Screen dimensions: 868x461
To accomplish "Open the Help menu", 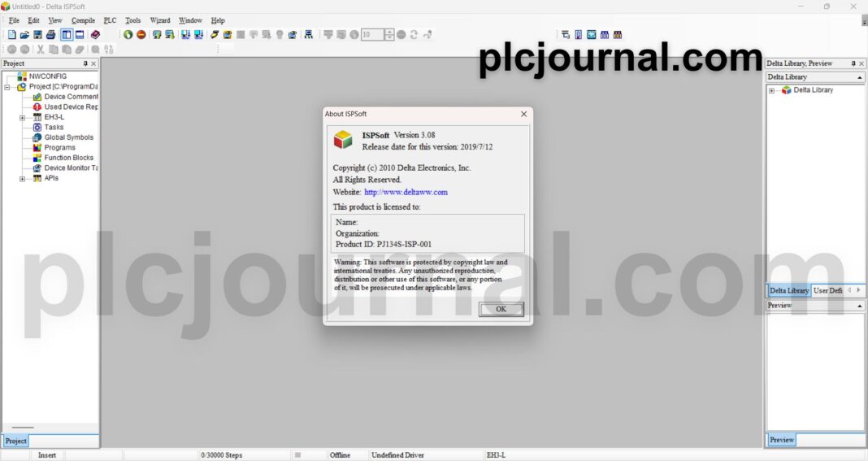I will (218, 20).
